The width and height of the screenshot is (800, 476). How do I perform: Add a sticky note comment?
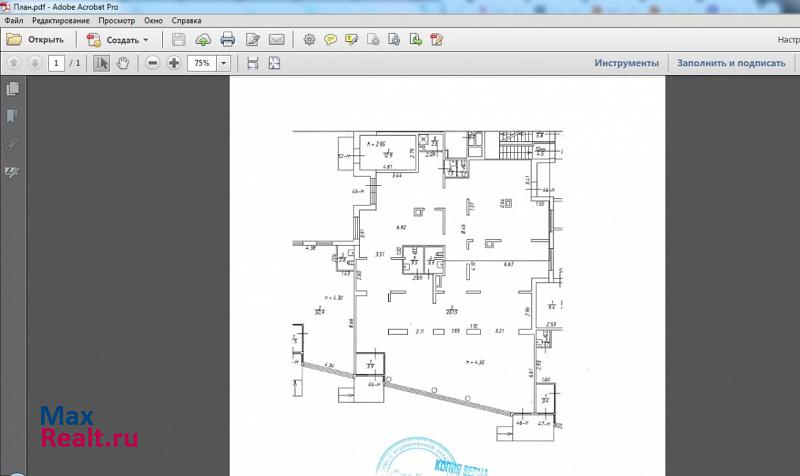pyautogui.click(x=330, y=40)
